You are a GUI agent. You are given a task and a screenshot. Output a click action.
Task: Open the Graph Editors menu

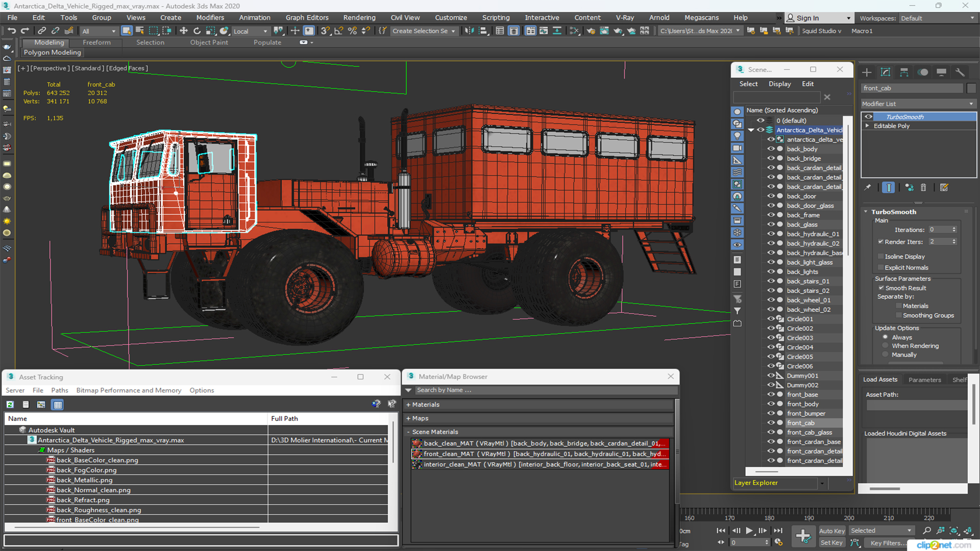click(x=307, y=18)
